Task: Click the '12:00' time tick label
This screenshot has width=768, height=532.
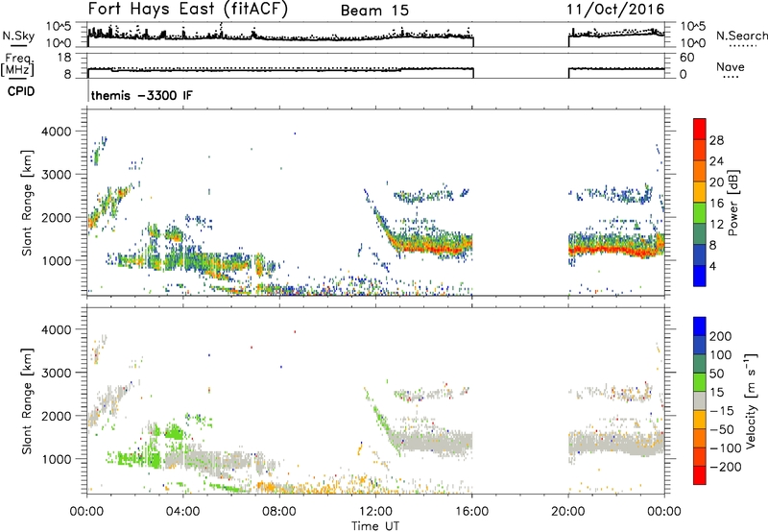Action: coord(375,512)
